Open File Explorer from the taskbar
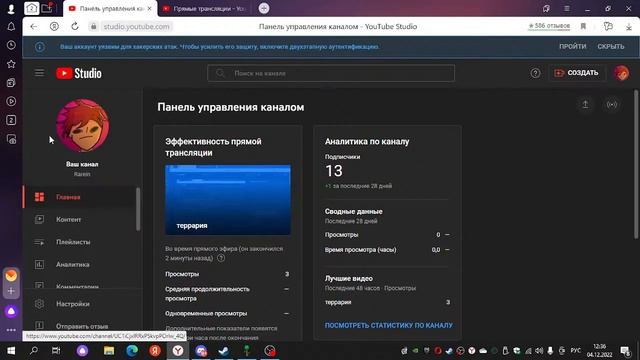Screen dimensions: 640x360 click(109, 351)
